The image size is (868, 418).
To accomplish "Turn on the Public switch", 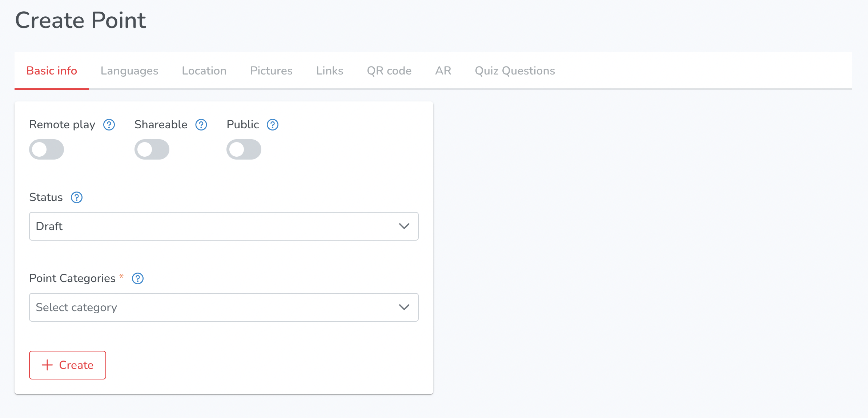I will pyautogui.click(x=244, y=149).
